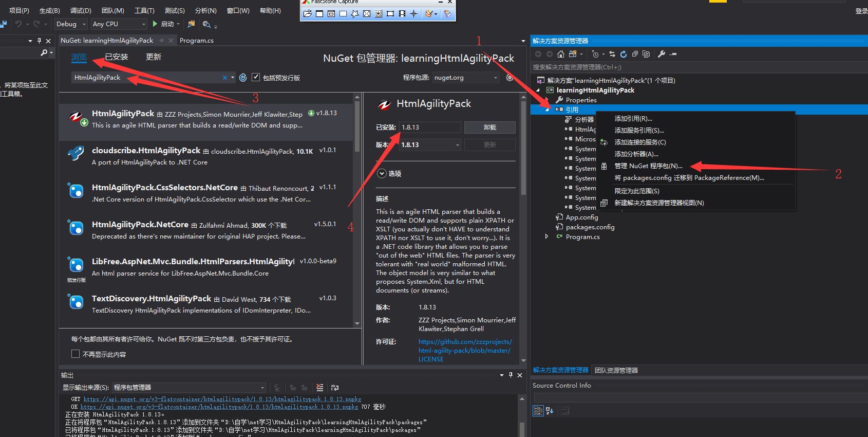The height and width of the screenshot is (437, 868).
Task: Switch to the Installed tab in NuGet
Action: coord(117,57)
